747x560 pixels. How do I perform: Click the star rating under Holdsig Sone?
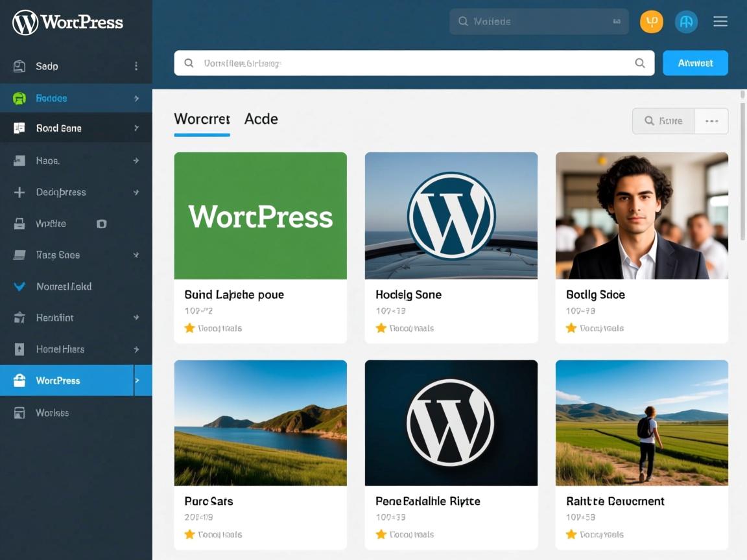click(x=381, y=328)
